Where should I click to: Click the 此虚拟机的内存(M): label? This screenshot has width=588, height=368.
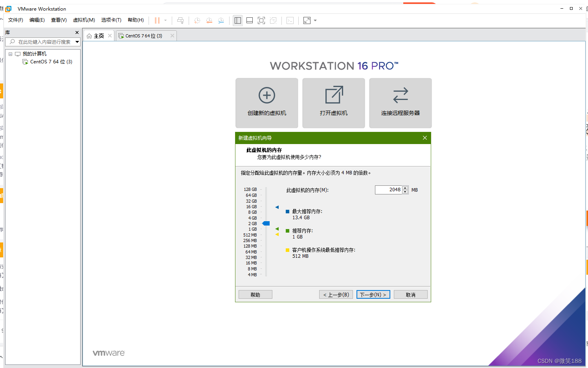pos(307,190)
